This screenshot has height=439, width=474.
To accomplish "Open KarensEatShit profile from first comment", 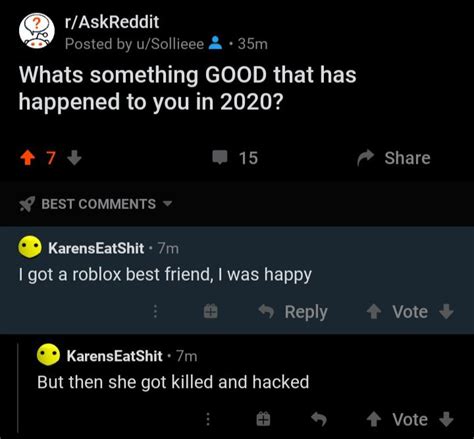I will click(x=96, y=248).
